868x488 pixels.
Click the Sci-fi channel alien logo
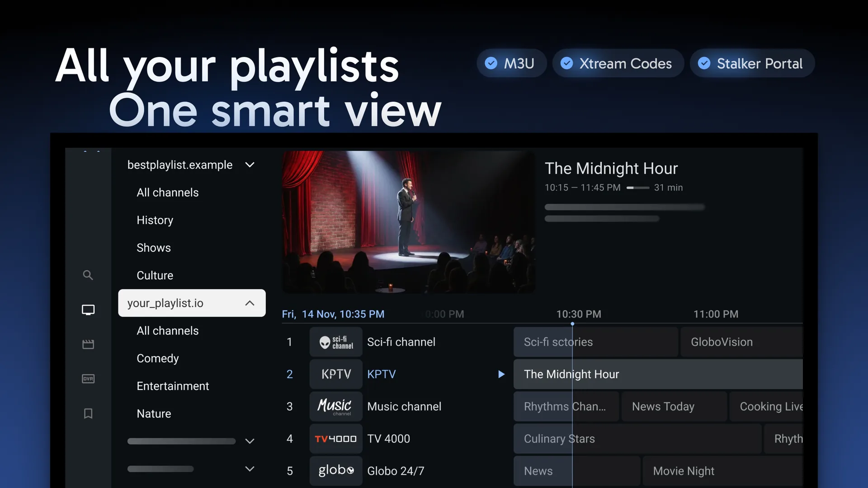coord(336,342)
